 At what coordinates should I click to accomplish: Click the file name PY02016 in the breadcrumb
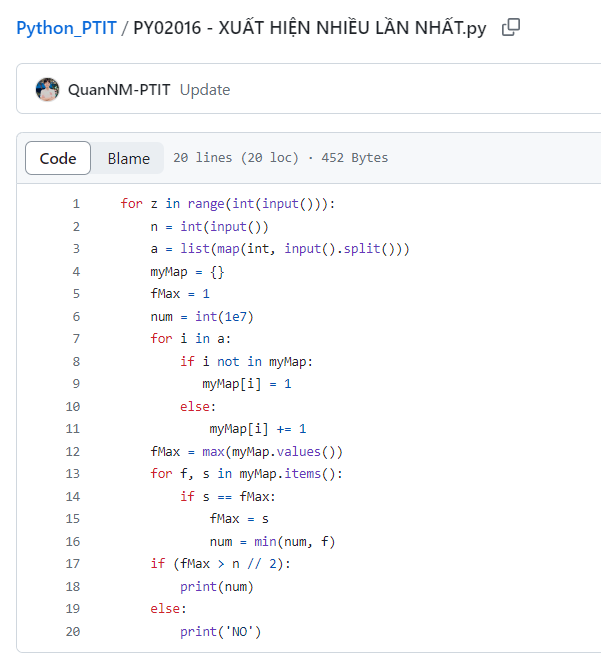(310, 28)
